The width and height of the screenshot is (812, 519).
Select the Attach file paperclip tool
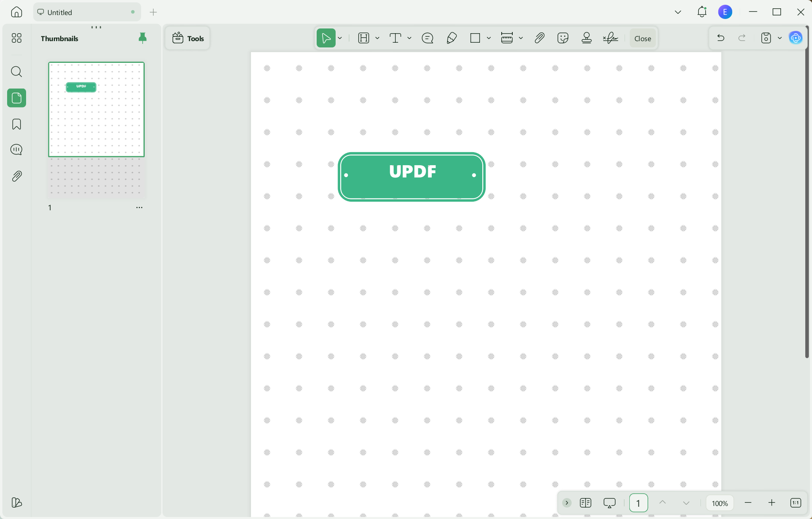click(540, 38)
